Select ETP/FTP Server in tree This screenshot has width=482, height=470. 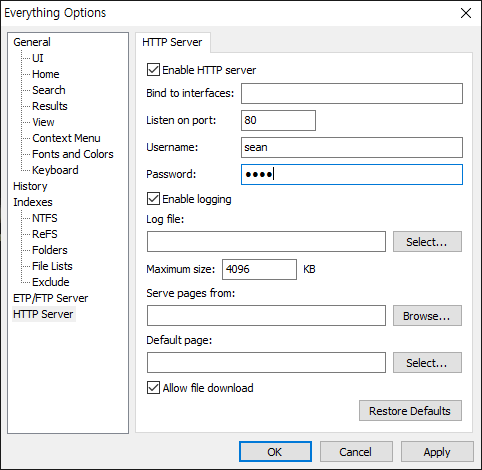click(x=51, y=298)
